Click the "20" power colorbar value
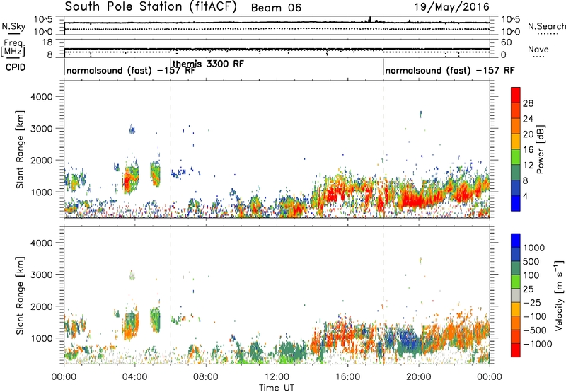Image resolution: width=566 pixels, height=392 pixels. point(528,134)
